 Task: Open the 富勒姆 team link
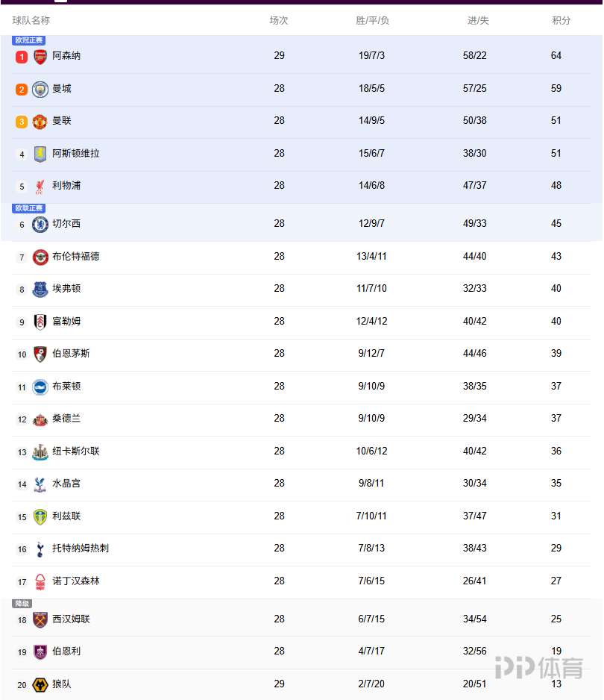pyautogui.click(x=66, y=322)
